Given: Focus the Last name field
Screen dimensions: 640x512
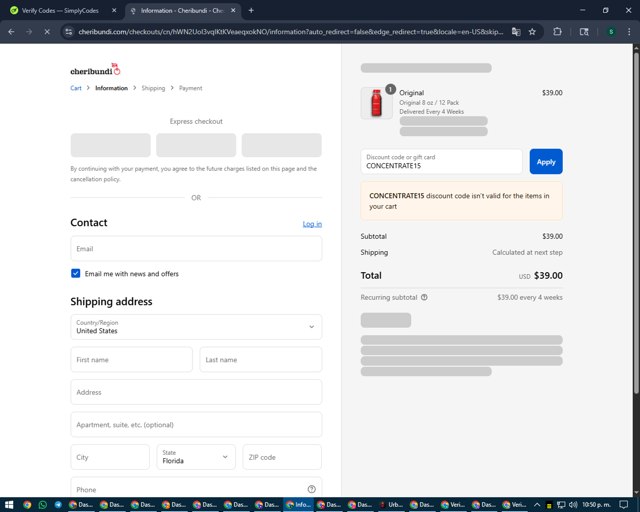Looking at the screenshot, I should pyautogui.click(x=260, y=359).
